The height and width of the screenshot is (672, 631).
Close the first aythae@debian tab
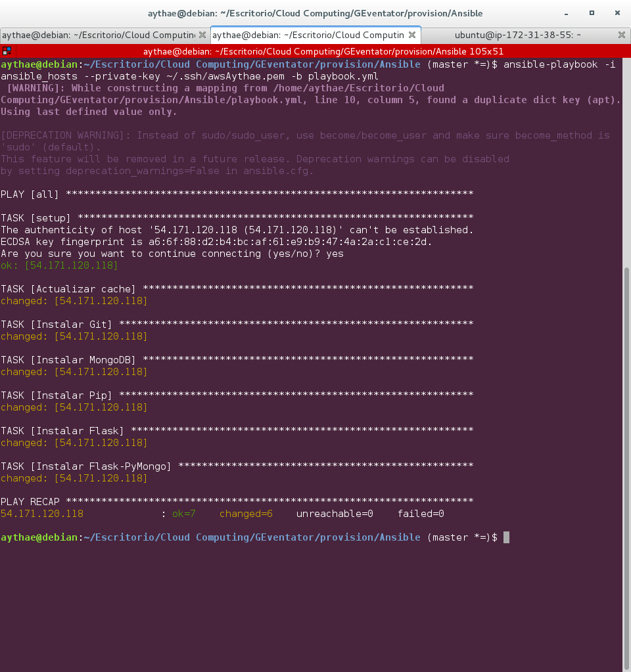(202, 35)
